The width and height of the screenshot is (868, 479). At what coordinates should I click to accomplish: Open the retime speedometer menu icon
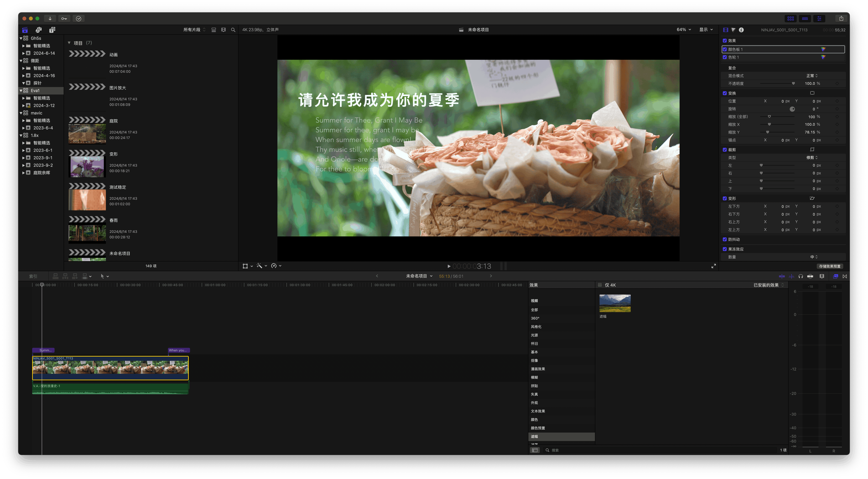pos(274,266)
